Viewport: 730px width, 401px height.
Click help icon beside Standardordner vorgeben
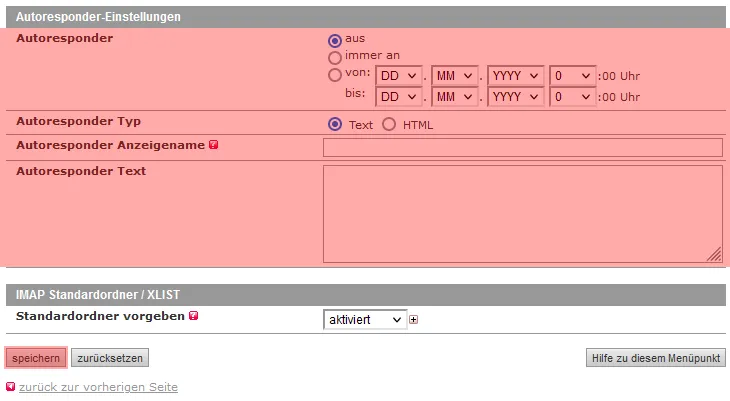(x=194, y=316)
